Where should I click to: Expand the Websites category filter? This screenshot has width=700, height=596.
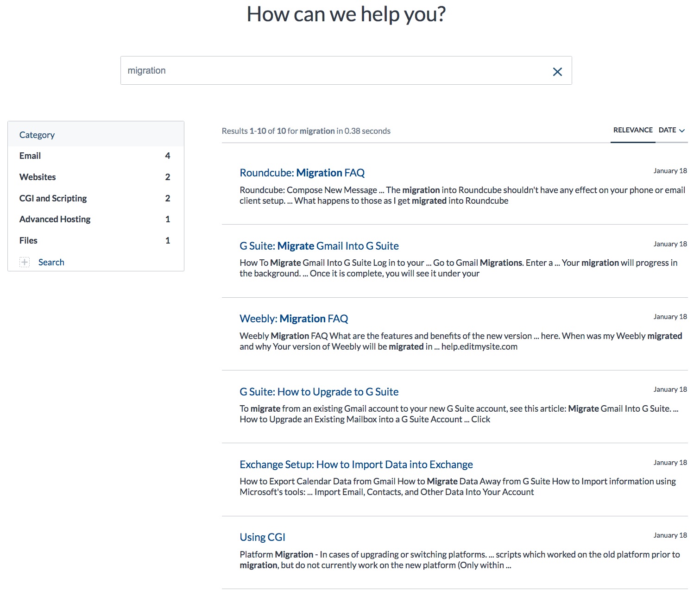click(38, 177)
